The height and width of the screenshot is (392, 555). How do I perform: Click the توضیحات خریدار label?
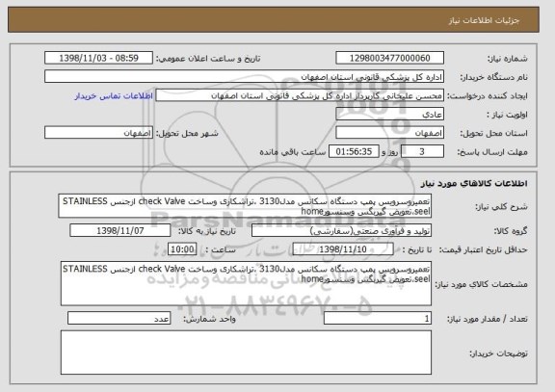pos(498,353)
